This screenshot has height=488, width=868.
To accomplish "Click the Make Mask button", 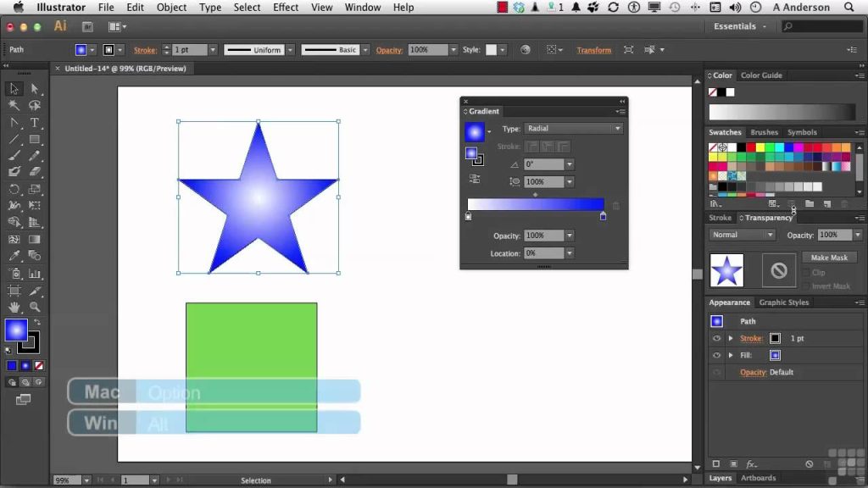I will click(x=829, y=257).
